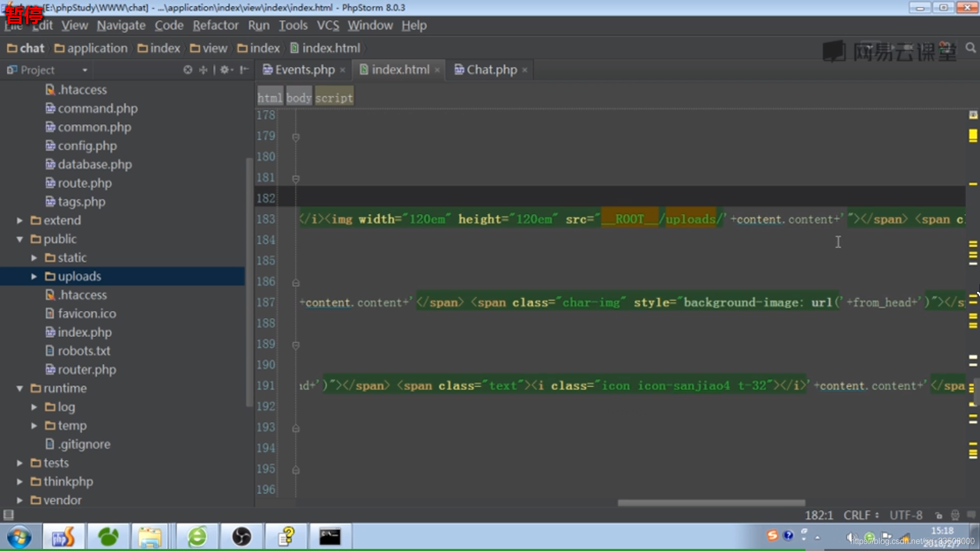Select common.php in project tree

[x=88, y=128]
